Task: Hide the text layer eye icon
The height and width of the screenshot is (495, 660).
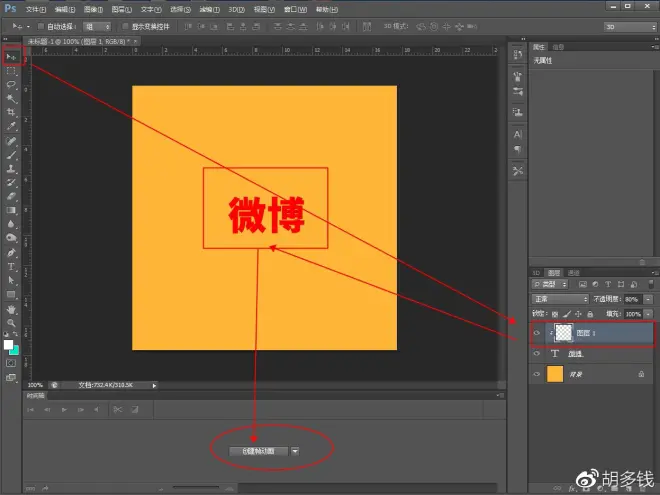Action: click(x=537, y=354)
